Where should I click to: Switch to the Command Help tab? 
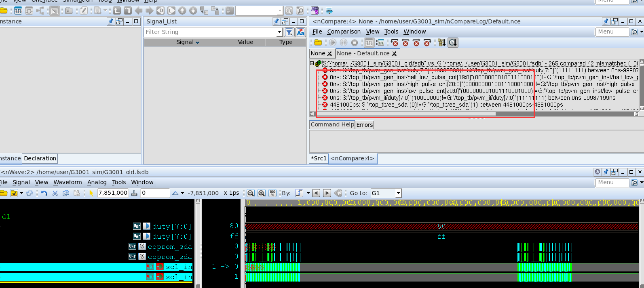tap(332, 124)
